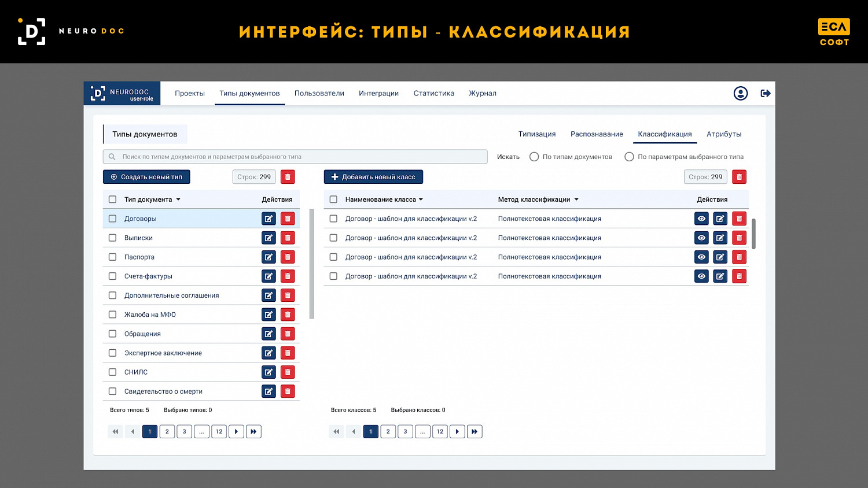Open Строк: 299 selector above classes table
This screenshot has width=868, height=488.
pyautogui.click(x=705, y=177)
